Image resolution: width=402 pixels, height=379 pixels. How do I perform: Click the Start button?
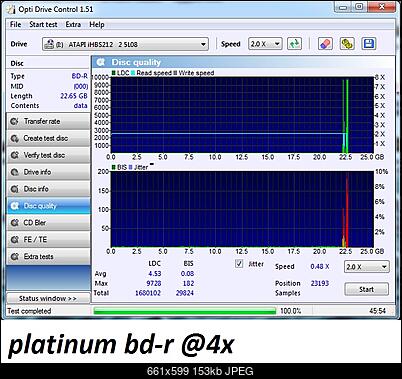point(366,289)
